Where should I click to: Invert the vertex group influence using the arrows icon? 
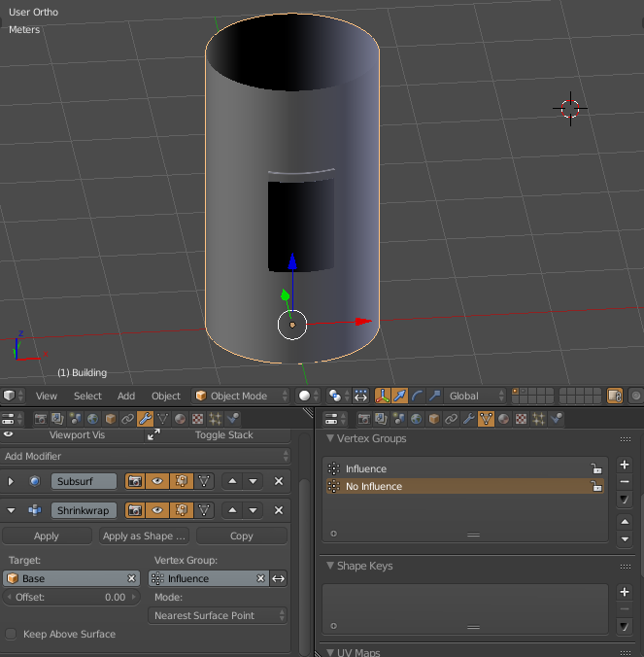(279, 578)
